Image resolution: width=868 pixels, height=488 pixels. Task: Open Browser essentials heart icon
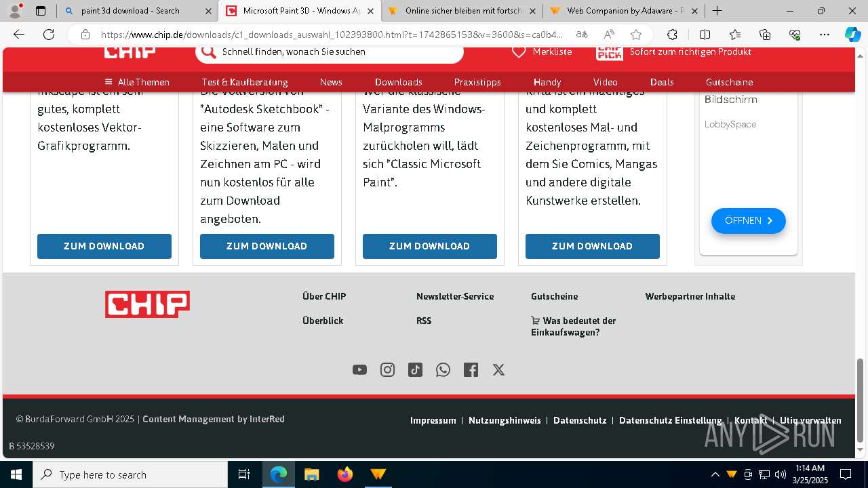(x=795, y=35)
